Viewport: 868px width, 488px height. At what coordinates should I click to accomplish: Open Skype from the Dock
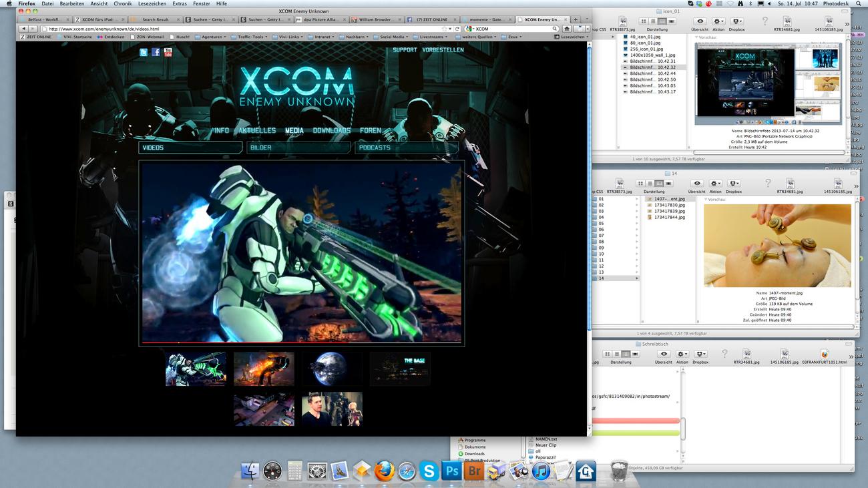tap(429, 471)
